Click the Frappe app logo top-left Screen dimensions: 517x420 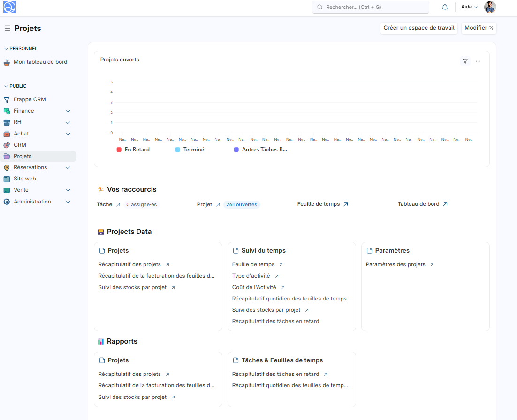point(9,7)
